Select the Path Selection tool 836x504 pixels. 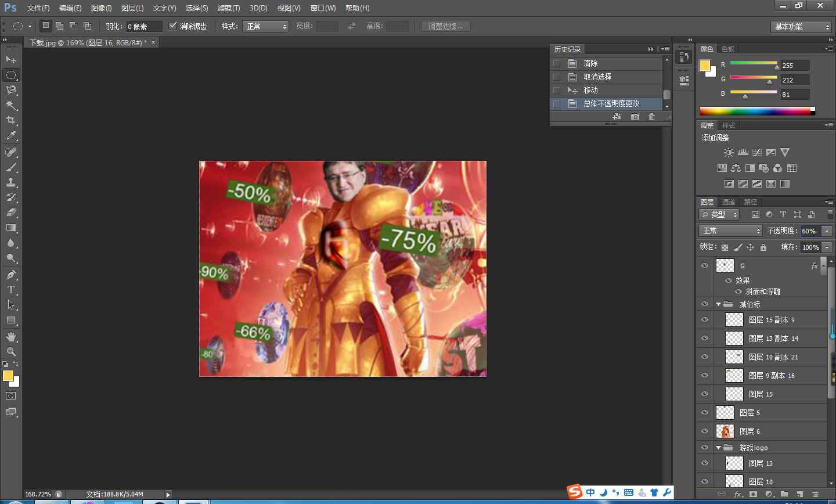pos(11,305)
